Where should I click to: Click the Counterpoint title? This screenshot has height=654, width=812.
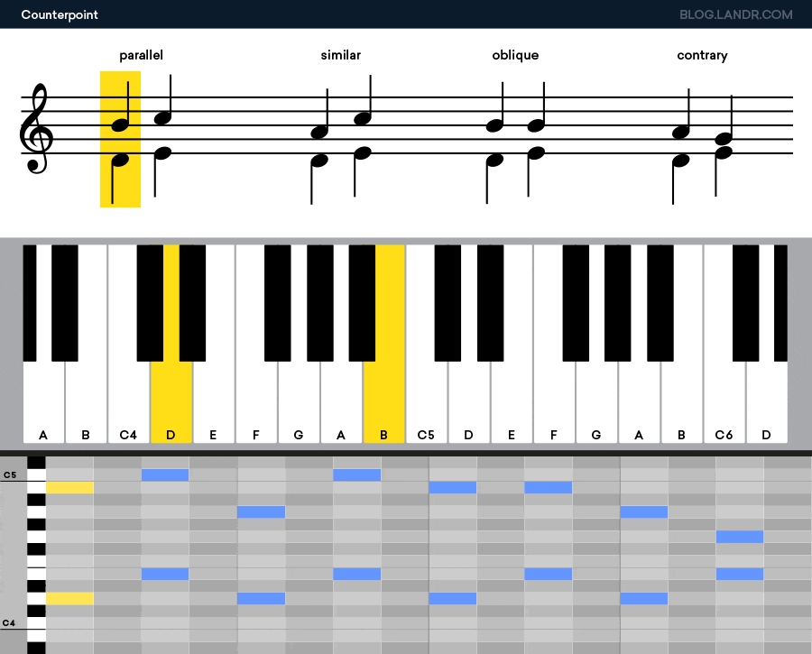coord(60,14)
